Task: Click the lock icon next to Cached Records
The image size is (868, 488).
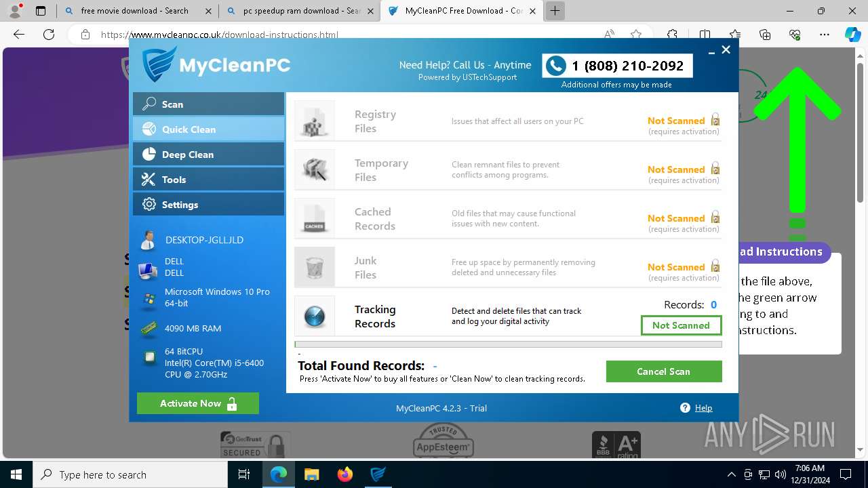Action: (715, 217)
